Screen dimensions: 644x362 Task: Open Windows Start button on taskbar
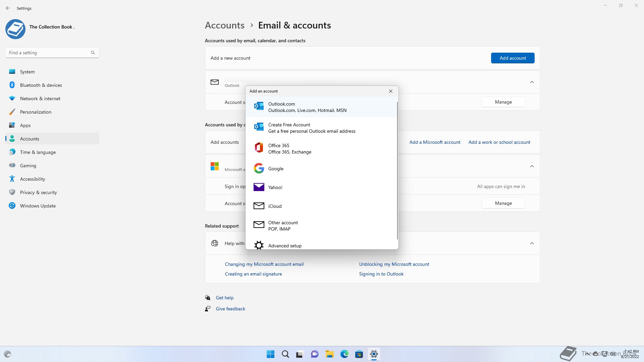[270, 354]
